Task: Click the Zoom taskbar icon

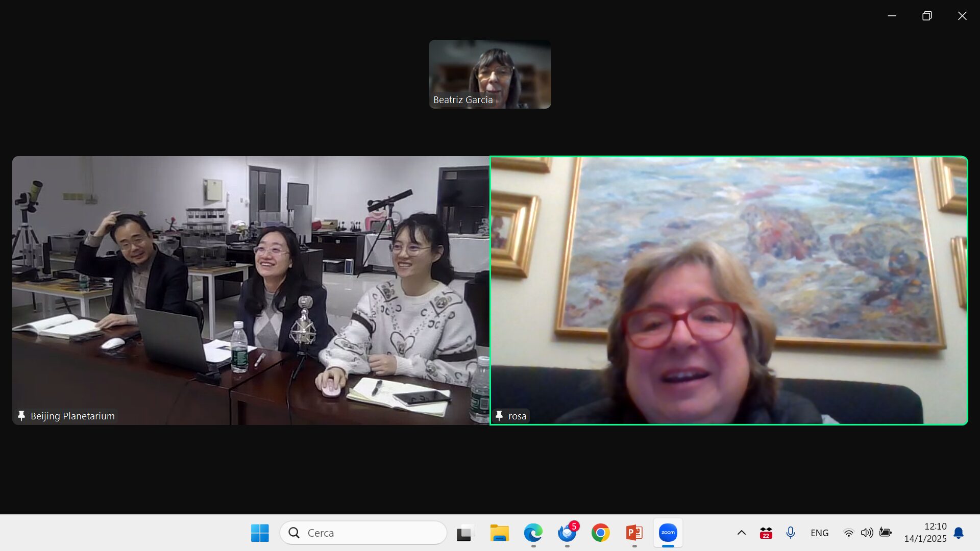Action: (668, 533)
